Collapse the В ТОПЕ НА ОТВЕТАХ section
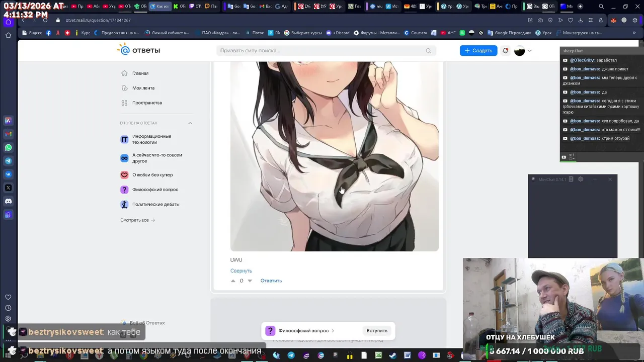The height and width of the screenshot is (362, 644). pos(190,123)
